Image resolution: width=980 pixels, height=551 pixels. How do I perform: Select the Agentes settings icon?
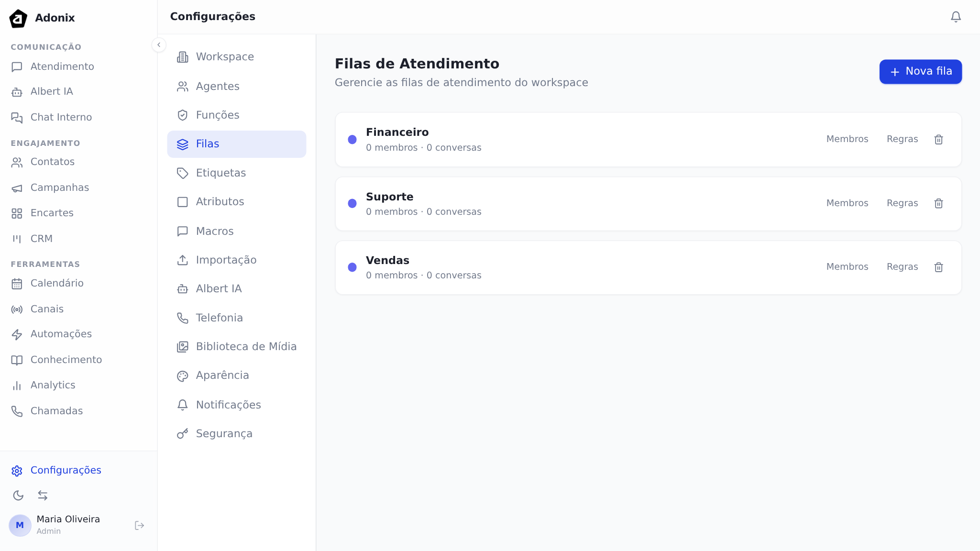183,86
